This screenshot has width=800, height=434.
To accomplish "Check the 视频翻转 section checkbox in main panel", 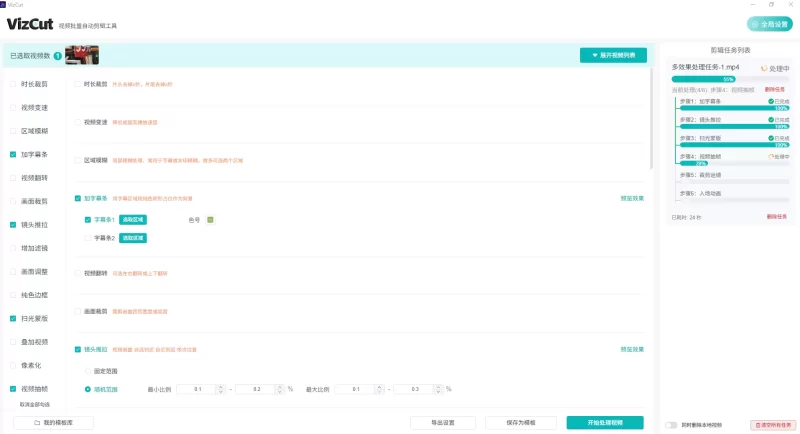I will 78,273.
